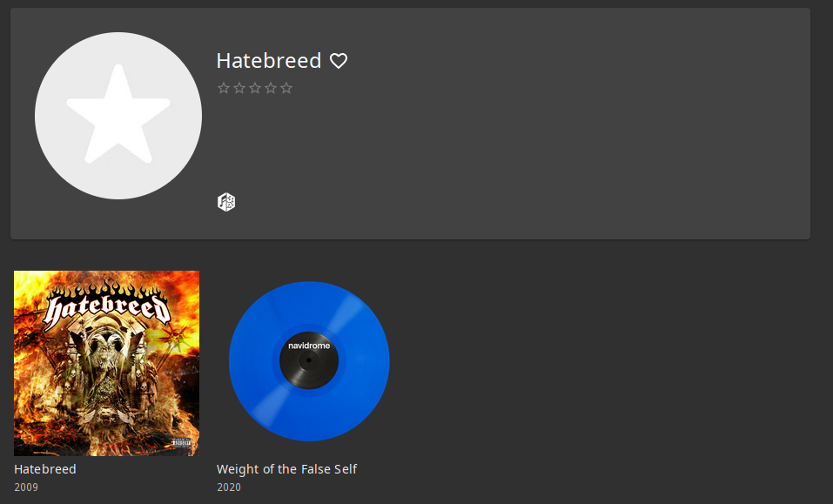
Task: Click the round artist avatar placeholder
Action: point(118,116)
